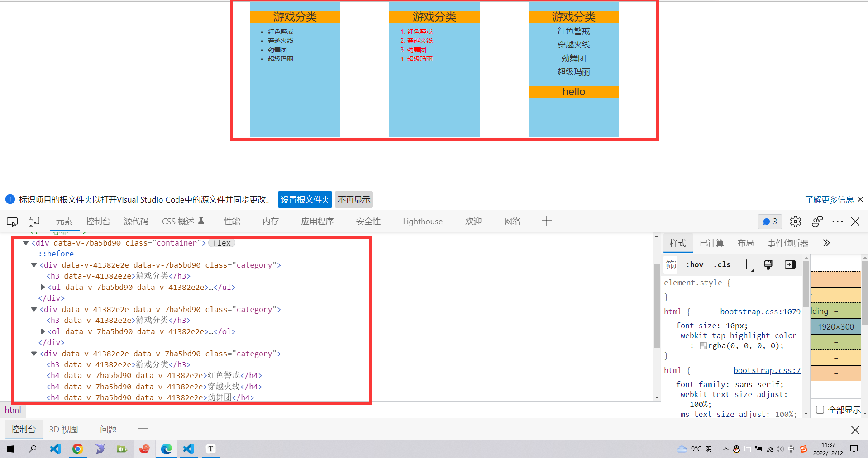
Task: Select the ::before pseudo-element row
Action: pos(56,254)
